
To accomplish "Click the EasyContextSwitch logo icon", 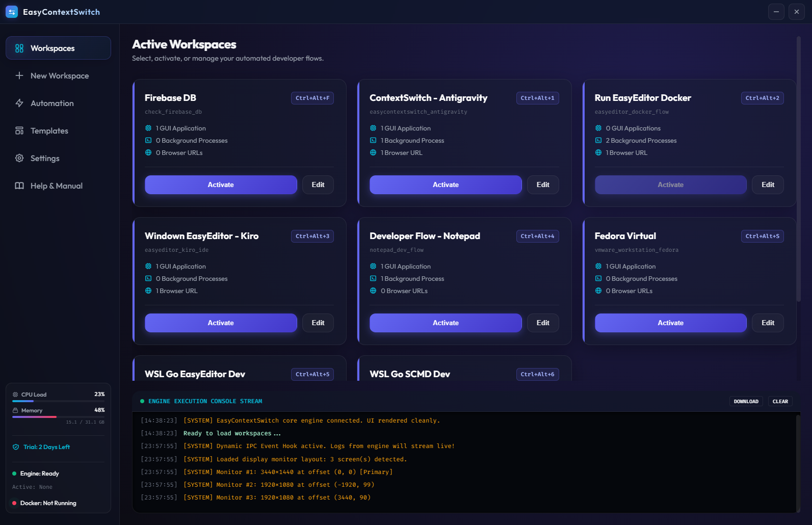I will pos(12,12).
